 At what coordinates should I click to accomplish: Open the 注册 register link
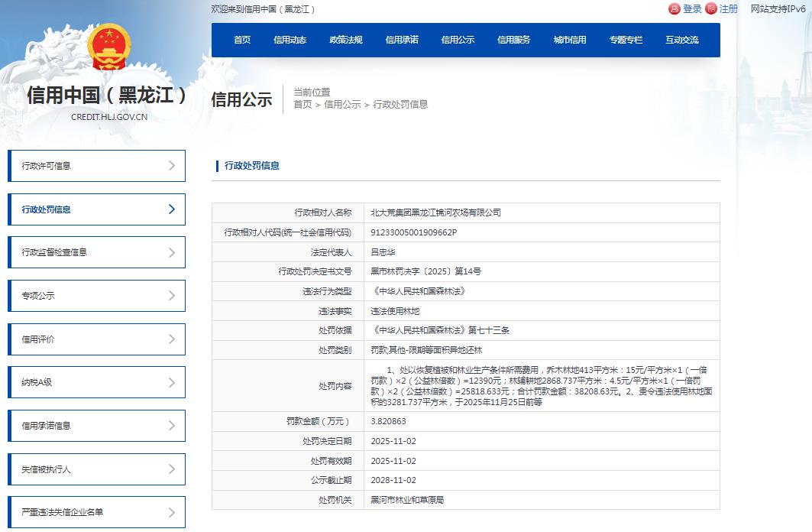729,9
